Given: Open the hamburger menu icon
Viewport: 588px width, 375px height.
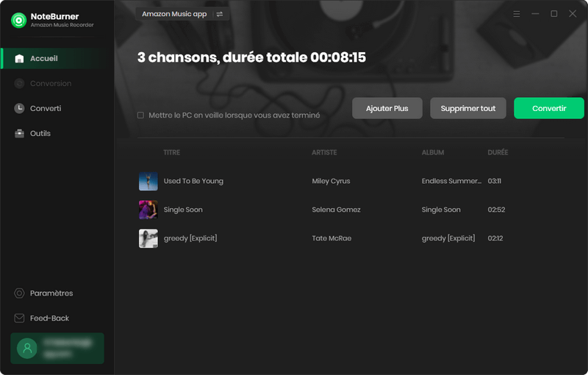Looking at the screenshot, I should [x=517, y=14].
